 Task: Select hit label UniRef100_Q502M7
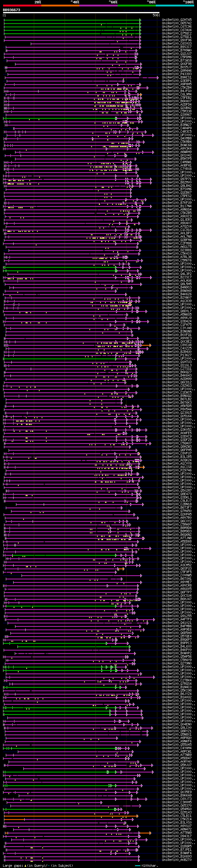(x=177, y=491)
